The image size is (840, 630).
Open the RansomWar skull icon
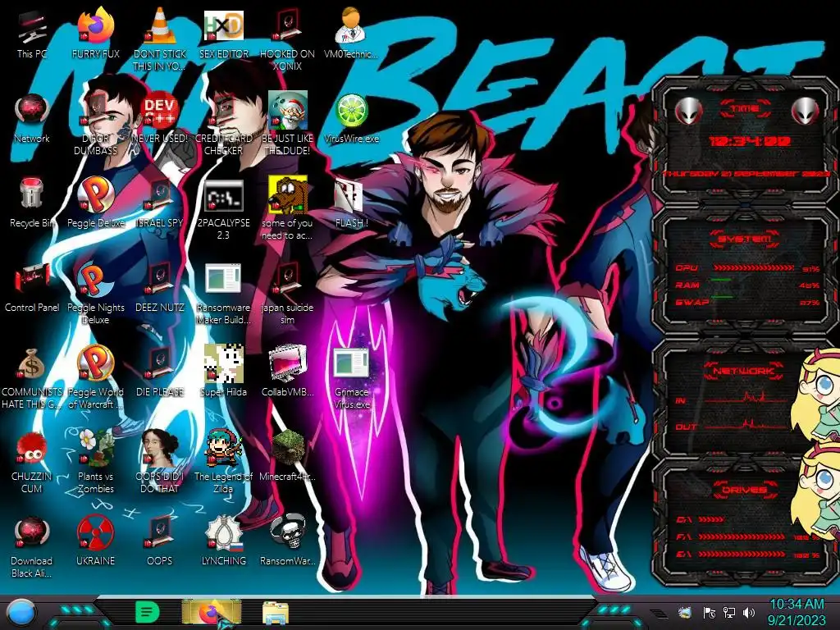pyautogui.click(x=287, y=541)
